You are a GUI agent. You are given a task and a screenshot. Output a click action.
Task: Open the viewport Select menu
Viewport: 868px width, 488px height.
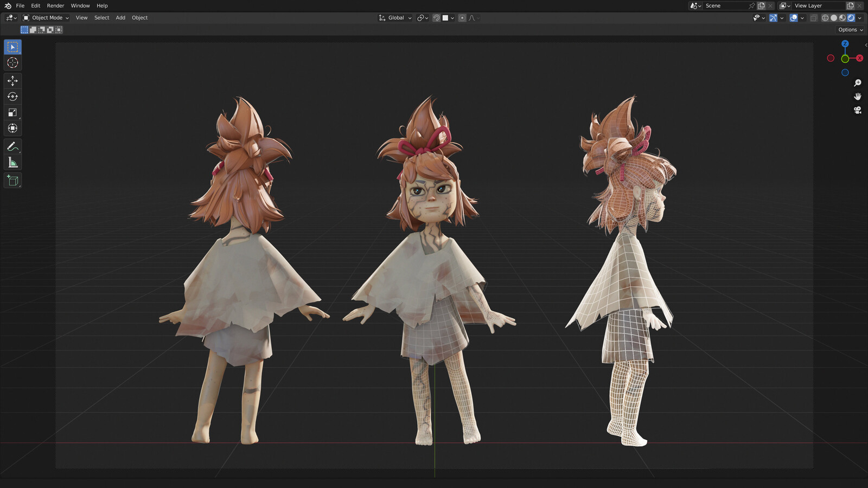(x=101, y=18)
